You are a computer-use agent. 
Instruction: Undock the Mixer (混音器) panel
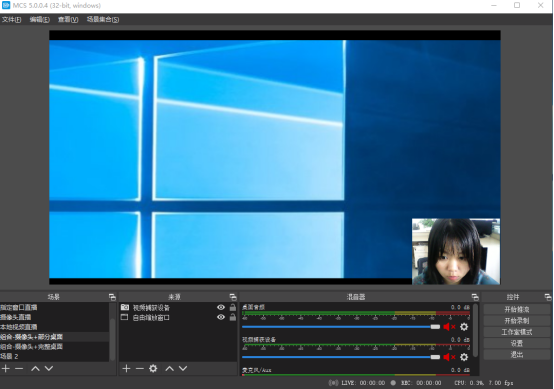pos(475,297)
